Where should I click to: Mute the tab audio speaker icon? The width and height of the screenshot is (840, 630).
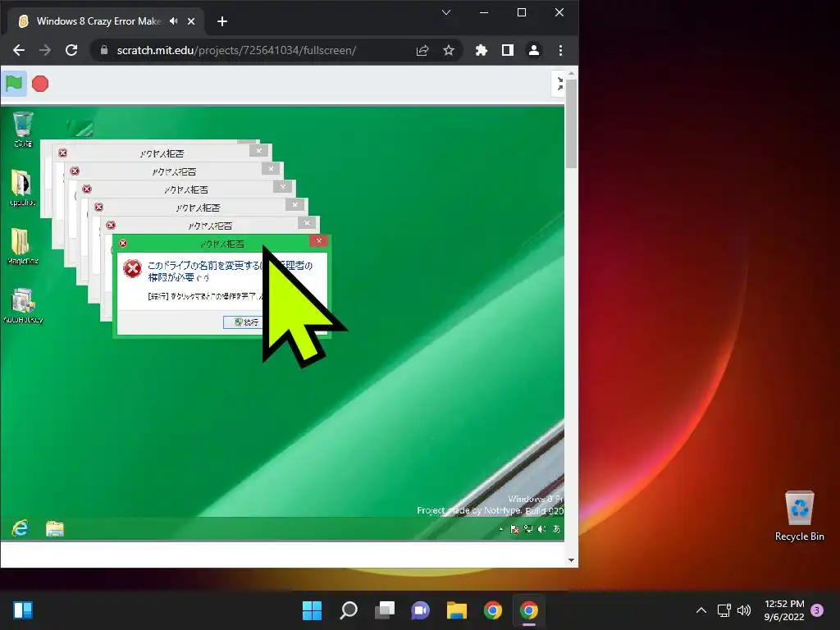click(x=174, y=21)
